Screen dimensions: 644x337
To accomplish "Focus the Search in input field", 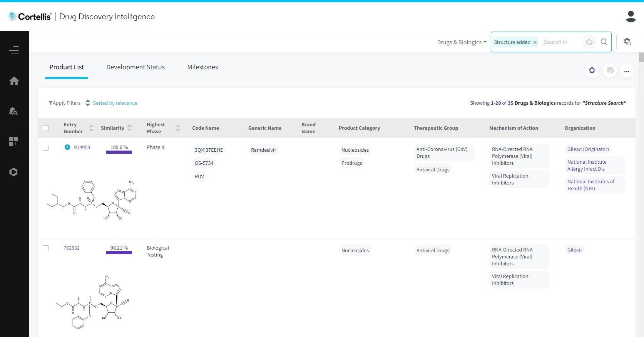I will (x=561, y=42).
